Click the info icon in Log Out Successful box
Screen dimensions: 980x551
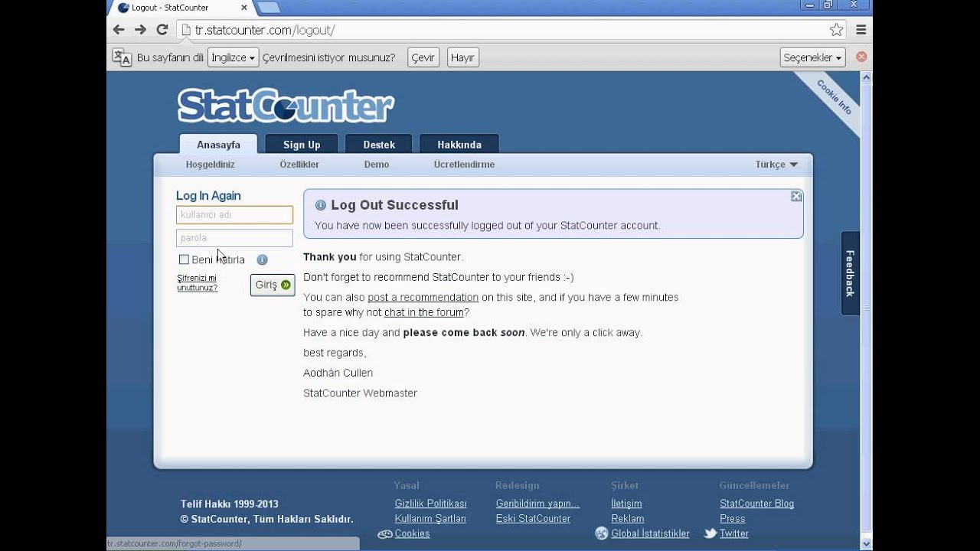coord(321,205)
